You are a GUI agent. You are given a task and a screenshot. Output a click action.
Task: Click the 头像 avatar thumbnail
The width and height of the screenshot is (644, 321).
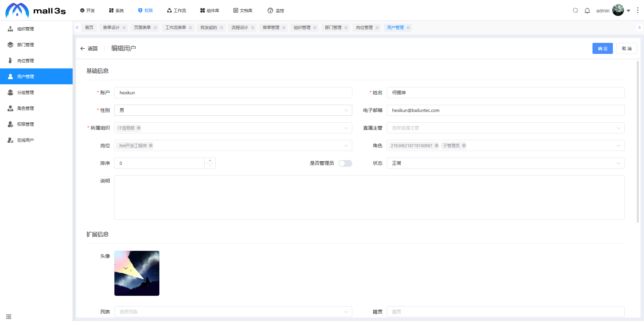coord(137,273)
